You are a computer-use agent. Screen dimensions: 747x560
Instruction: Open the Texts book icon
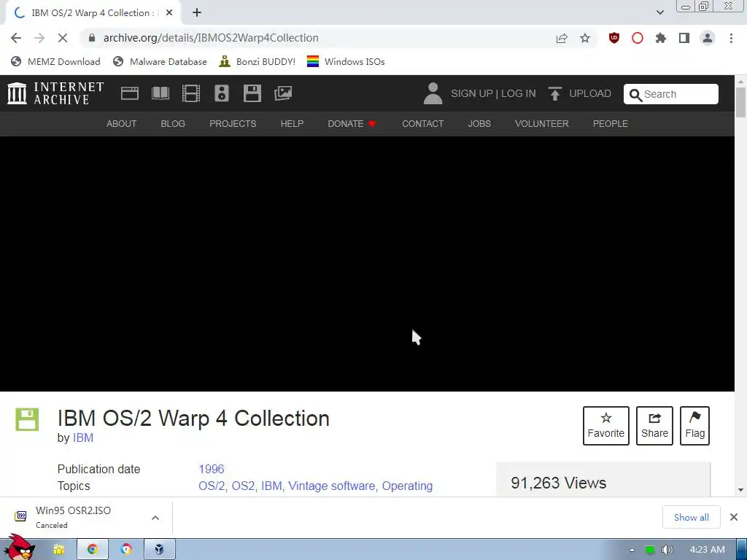tap(160, 93)
